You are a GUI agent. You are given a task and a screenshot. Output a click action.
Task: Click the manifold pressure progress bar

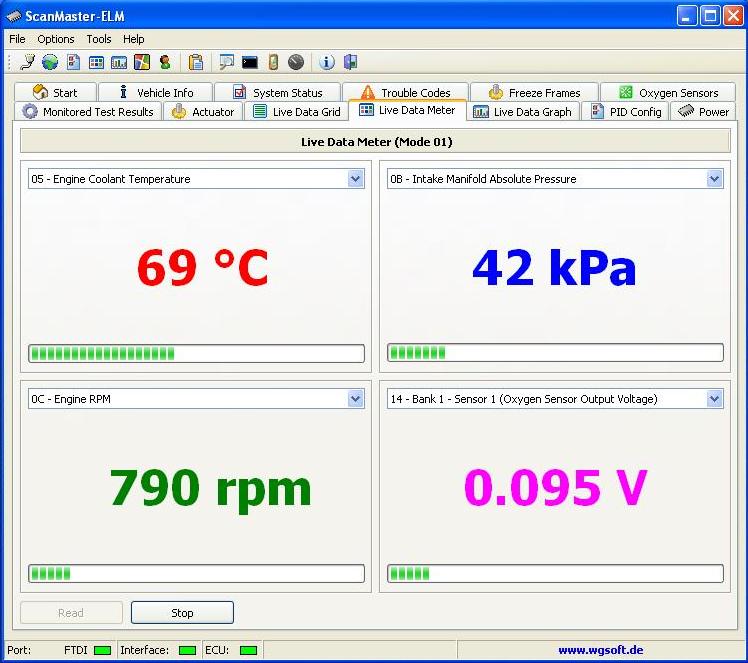click(555, 352)
